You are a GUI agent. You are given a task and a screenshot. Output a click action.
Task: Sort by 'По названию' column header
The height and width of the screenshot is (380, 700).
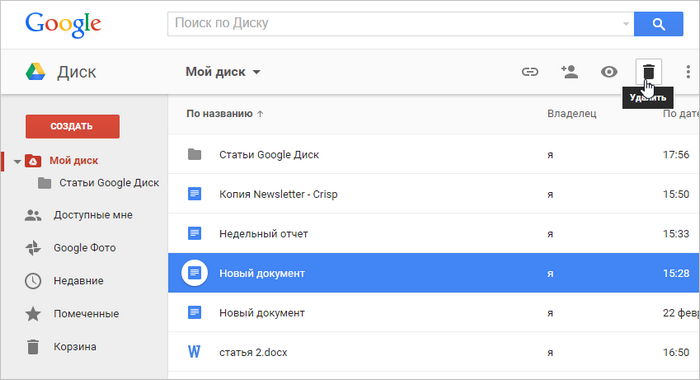(220, 114)
